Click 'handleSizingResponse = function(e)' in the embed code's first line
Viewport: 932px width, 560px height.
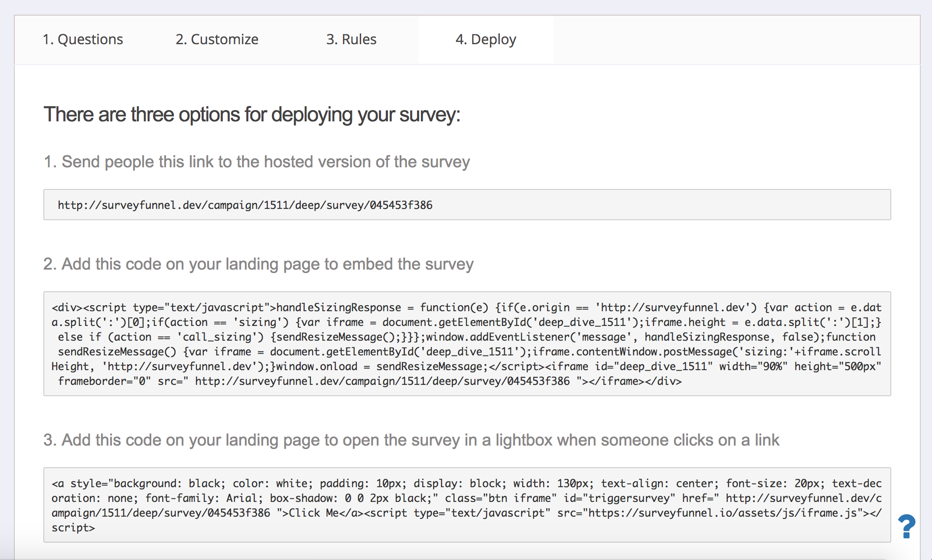point(381,308)
